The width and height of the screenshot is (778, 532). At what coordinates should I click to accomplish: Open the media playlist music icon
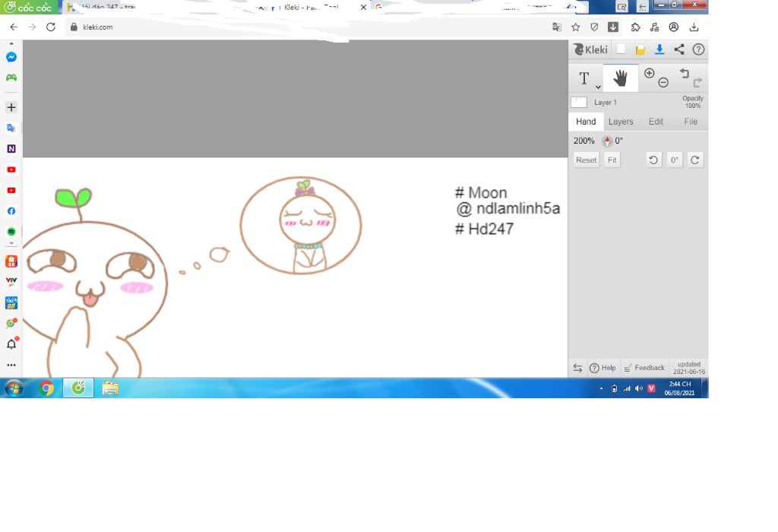point(654,27)
